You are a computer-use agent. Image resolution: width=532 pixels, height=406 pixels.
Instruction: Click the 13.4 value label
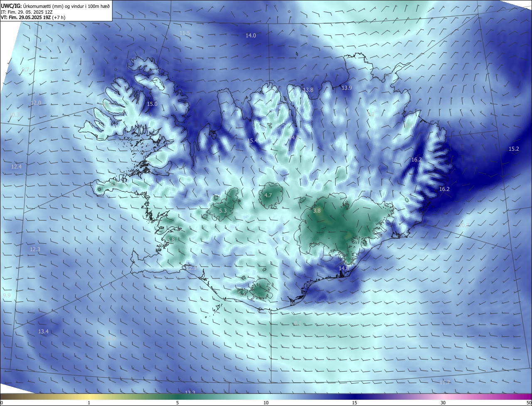tap(43, 331)
